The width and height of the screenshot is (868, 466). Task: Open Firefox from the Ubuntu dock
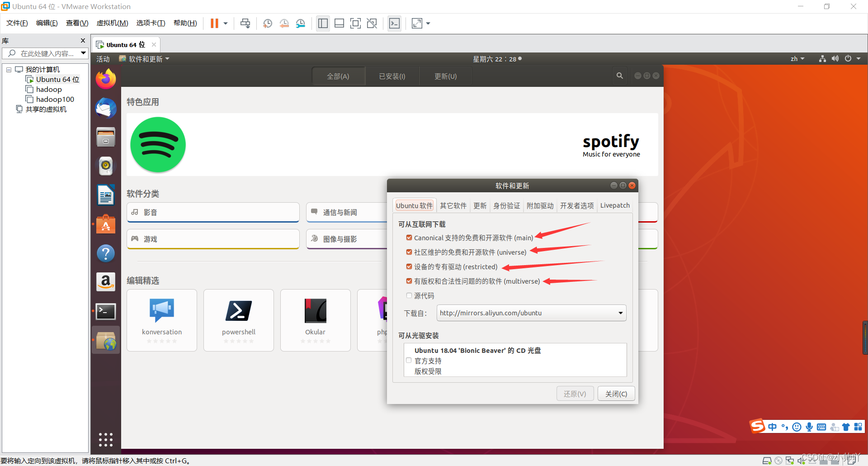[x=106, y=79]
